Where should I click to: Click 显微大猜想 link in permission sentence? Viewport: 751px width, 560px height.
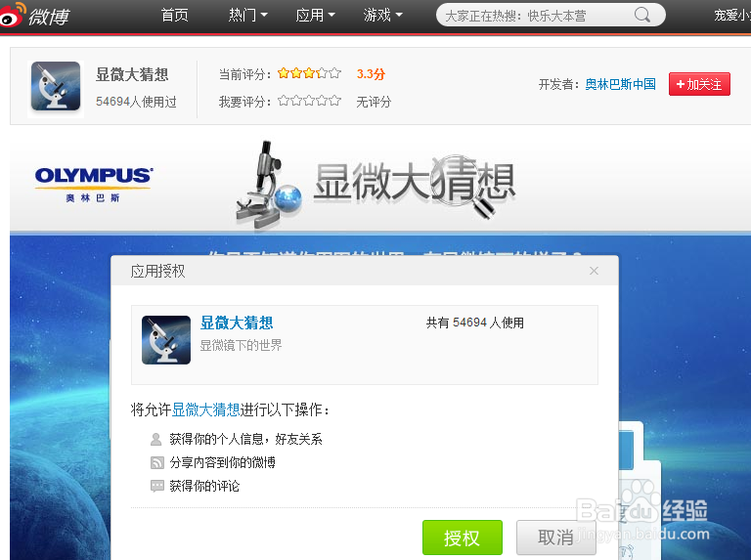click(x=206, y=409)
